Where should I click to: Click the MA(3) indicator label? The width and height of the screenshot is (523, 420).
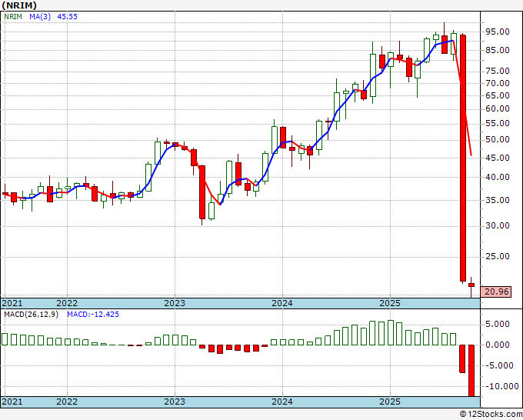[40, 17]
